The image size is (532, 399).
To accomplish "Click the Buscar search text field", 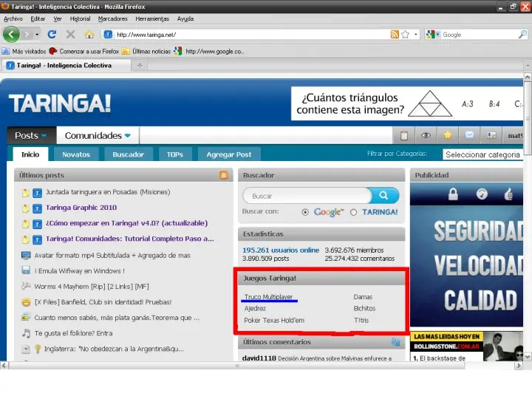I will coord(307,196).
